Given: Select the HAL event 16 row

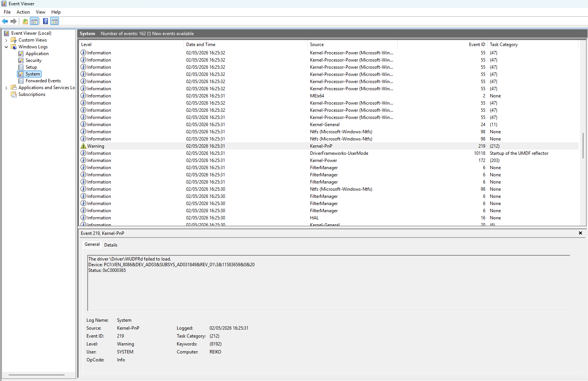Looking at the screenshot, I should point(329,218).
